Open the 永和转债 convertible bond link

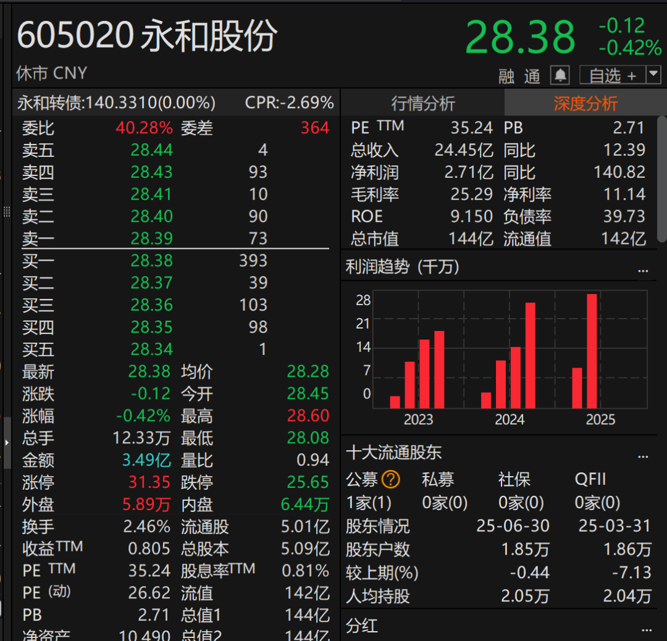(116, 103)
